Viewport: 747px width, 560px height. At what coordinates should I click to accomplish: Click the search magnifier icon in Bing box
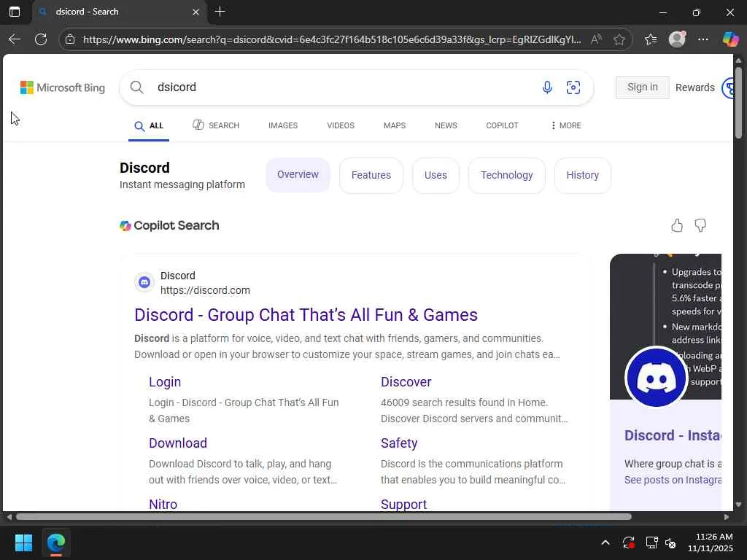136,87
